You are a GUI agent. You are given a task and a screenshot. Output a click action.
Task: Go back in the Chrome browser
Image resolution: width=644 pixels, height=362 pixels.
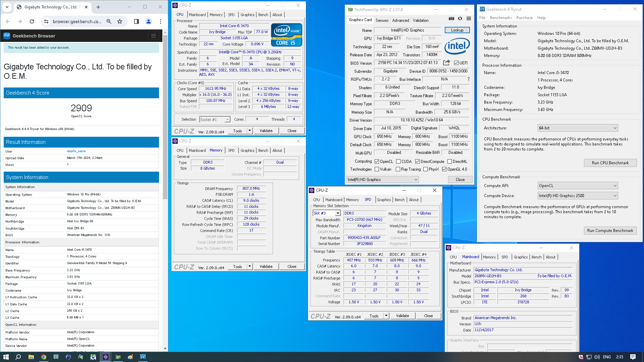[8, 21]
